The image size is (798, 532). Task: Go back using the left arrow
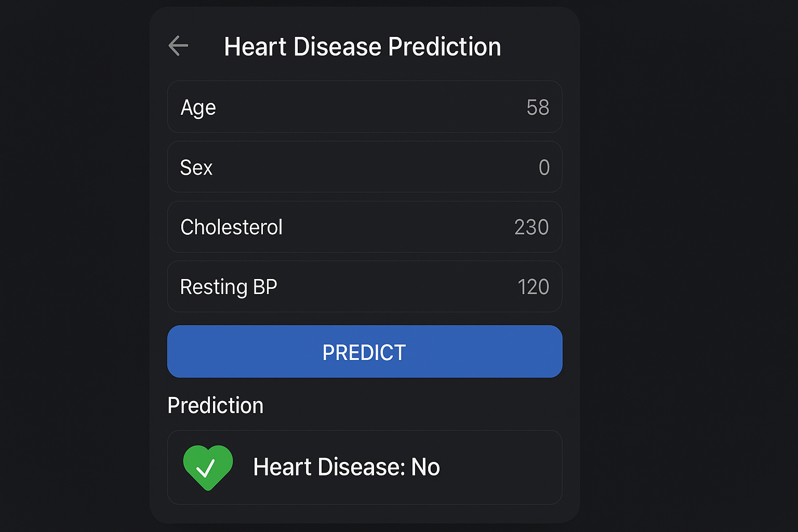(178, 46)
